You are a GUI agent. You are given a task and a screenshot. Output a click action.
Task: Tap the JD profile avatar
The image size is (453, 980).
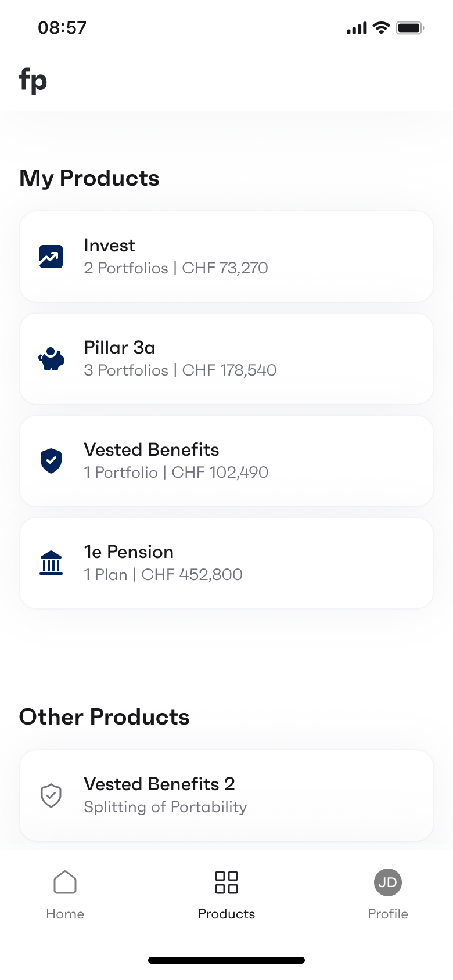[x=388, y=882]
